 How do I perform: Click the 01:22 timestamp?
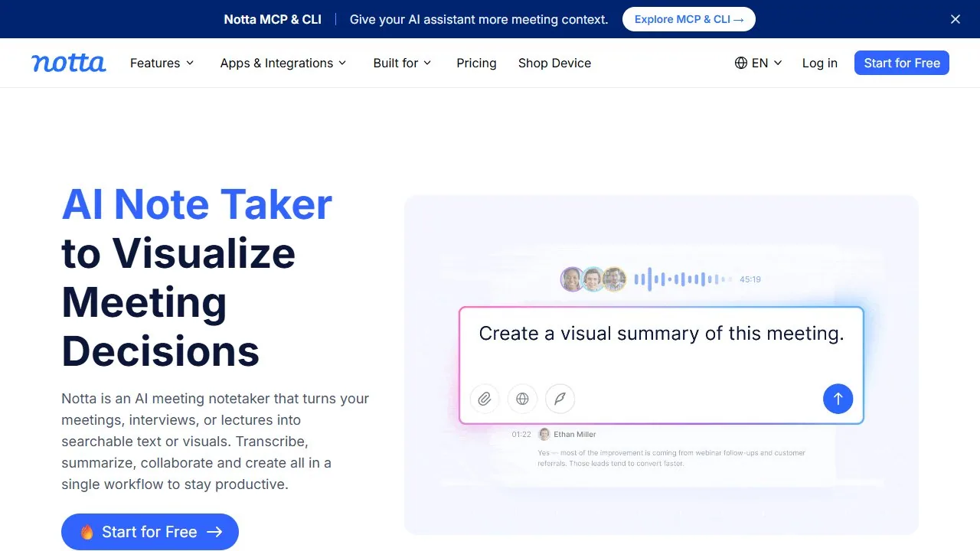(x=521, y=434)
